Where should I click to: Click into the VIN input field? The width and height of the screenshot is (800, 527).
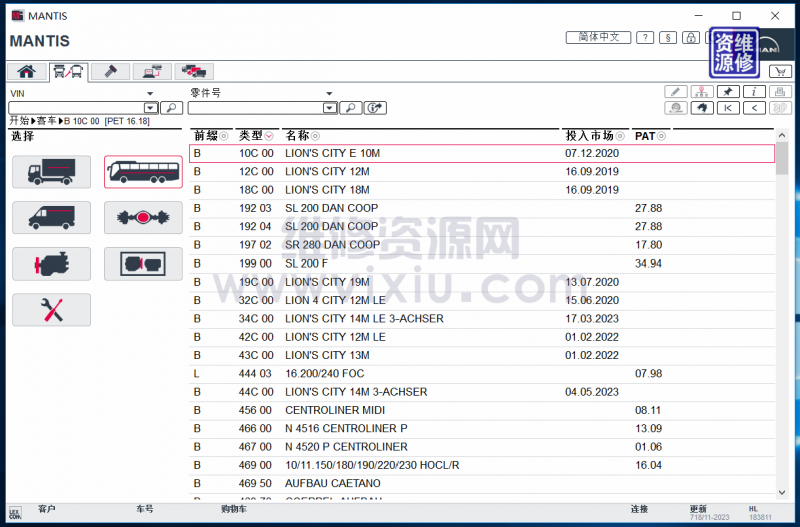tap(77, 108)
